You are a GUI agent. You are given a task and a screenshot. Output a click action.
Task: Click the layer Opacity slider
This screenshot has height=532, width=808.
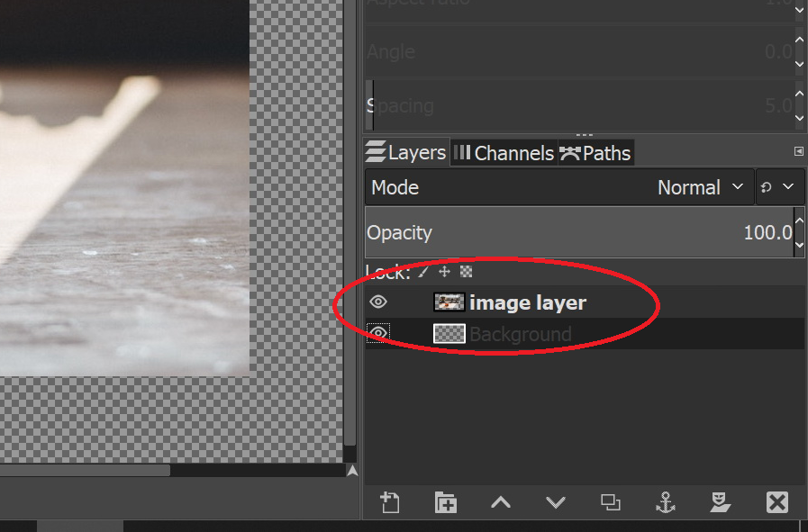[580, 232]
